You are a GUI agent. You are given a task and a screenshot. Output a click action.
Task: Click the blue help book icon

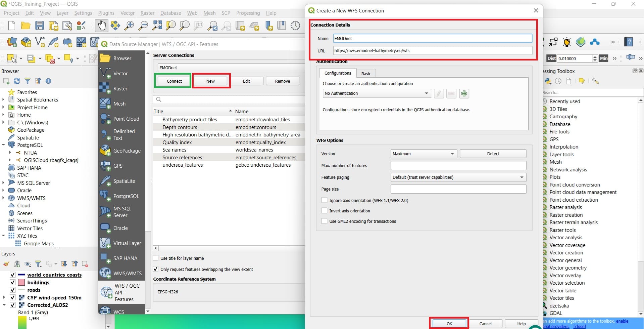pyautogui.click(x=629, y=42)
